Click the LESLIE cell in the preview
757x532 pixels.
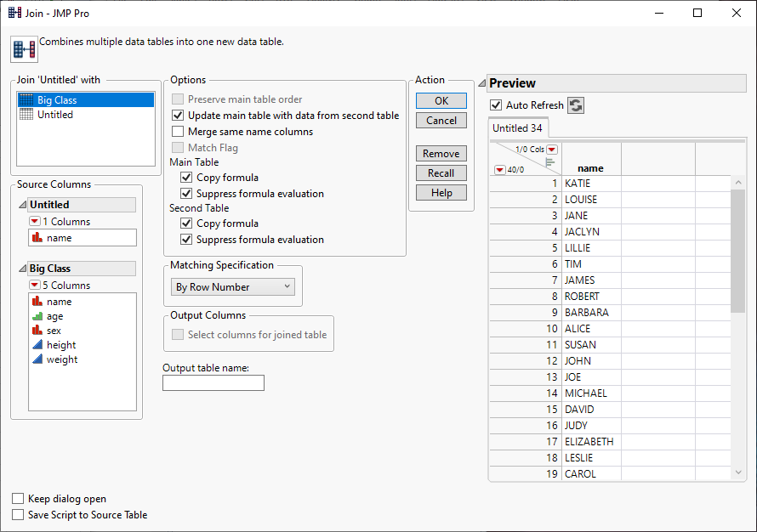pos(591,458)
